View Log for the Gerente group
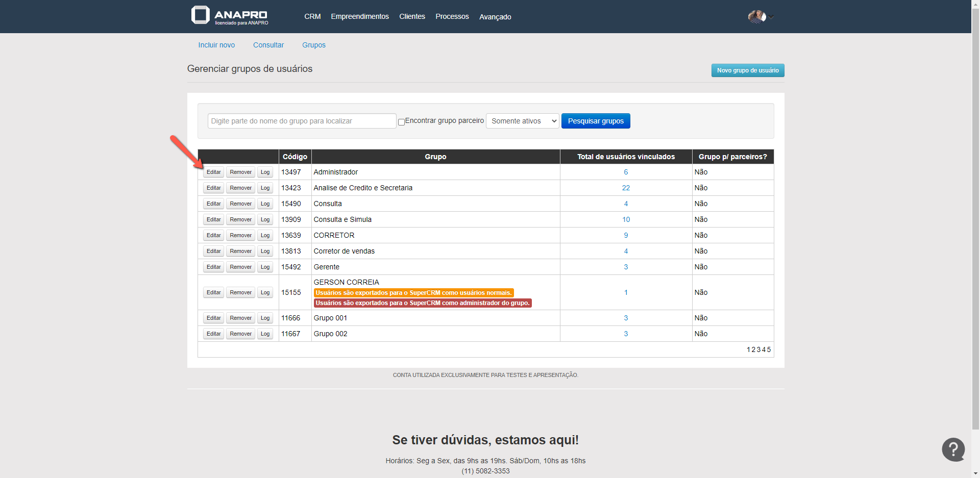 point(265,267)
